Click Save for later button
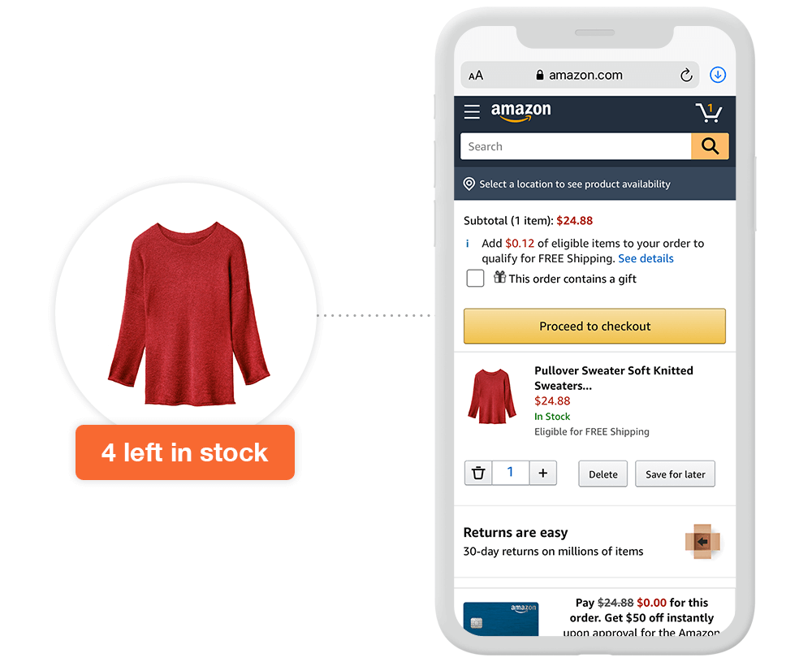812x662 pixels. coord(676,474)
